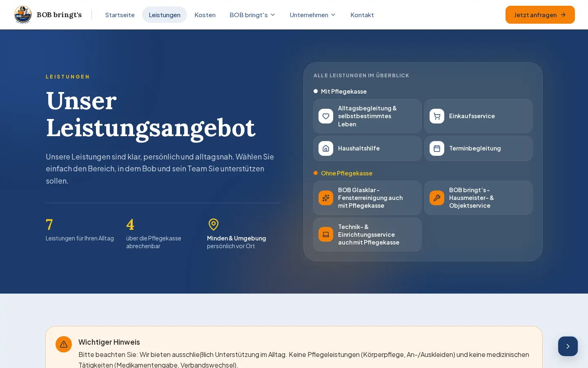This screenshot has width=588, height=368.
Task: Click the location pin icon above Minden
Action: point(214,224)
